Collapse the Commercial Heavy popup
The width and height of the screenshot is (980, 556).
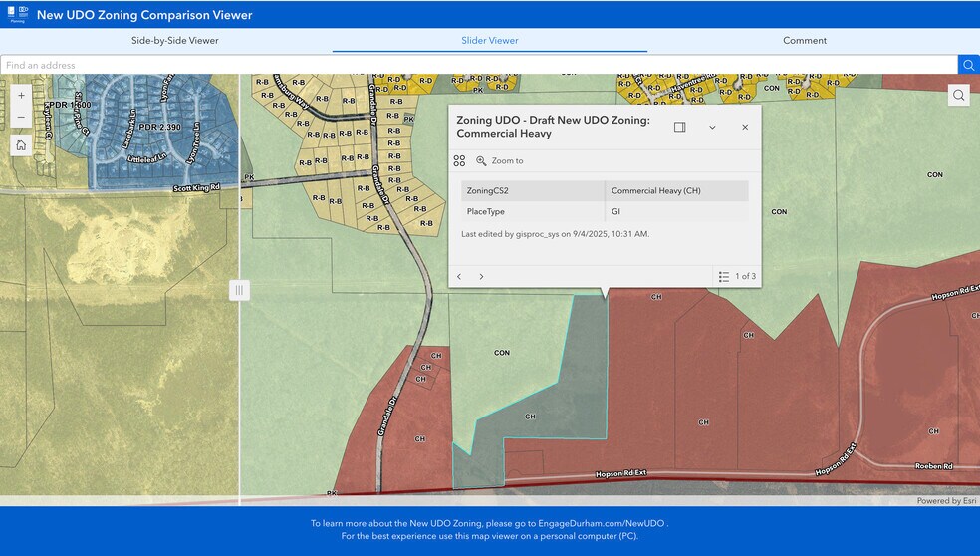click(x=712, y=128)
